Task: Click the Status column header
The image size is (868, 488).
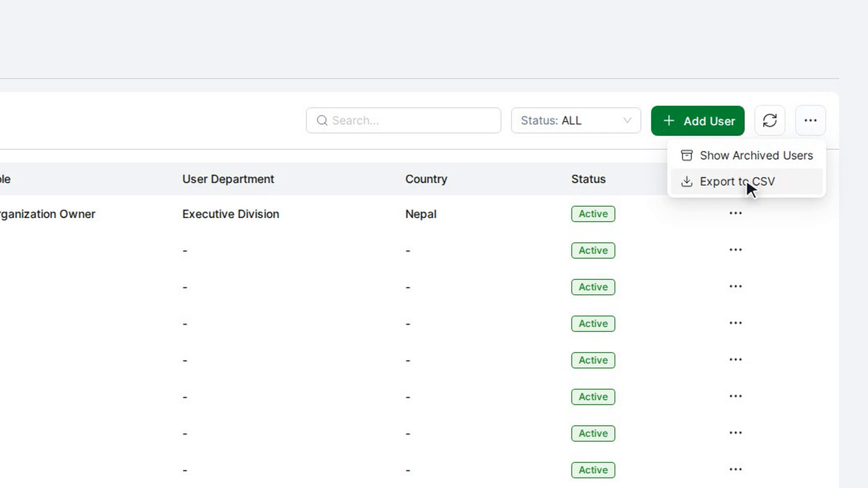Action: 588,179
